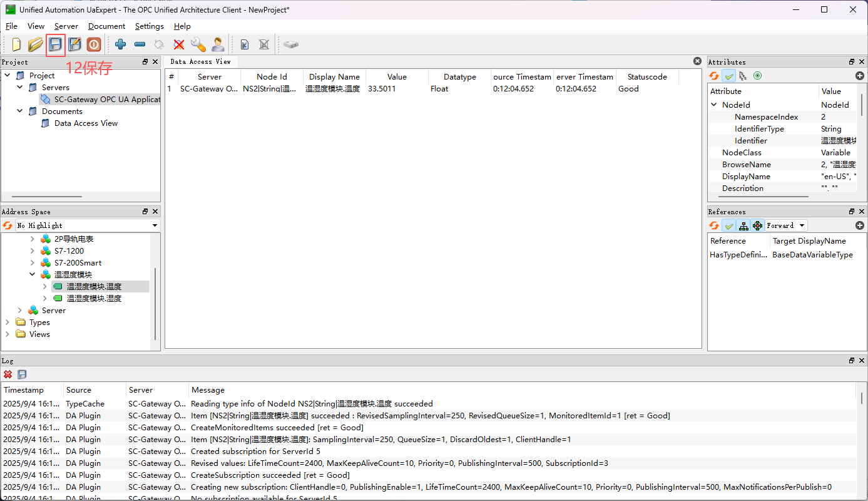Open the Server menu
This screenshot has width=868, height=501.
[66, 26]
